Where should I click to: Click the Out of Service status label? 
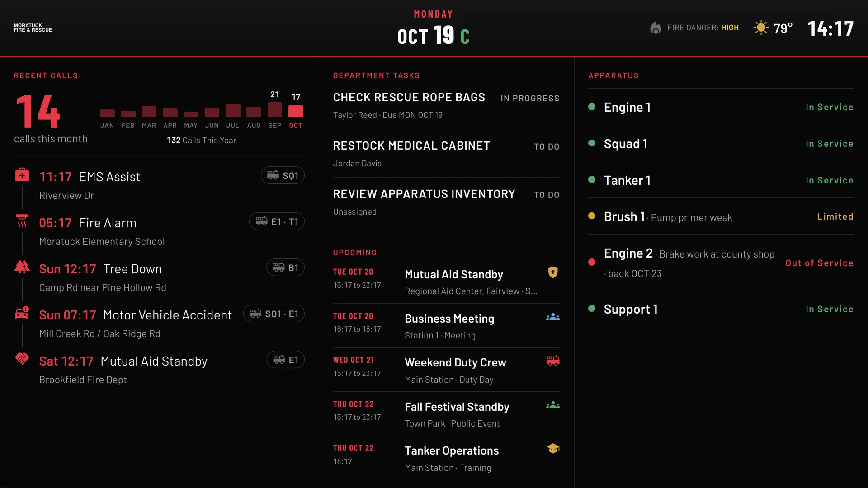(x=819, y=263)
